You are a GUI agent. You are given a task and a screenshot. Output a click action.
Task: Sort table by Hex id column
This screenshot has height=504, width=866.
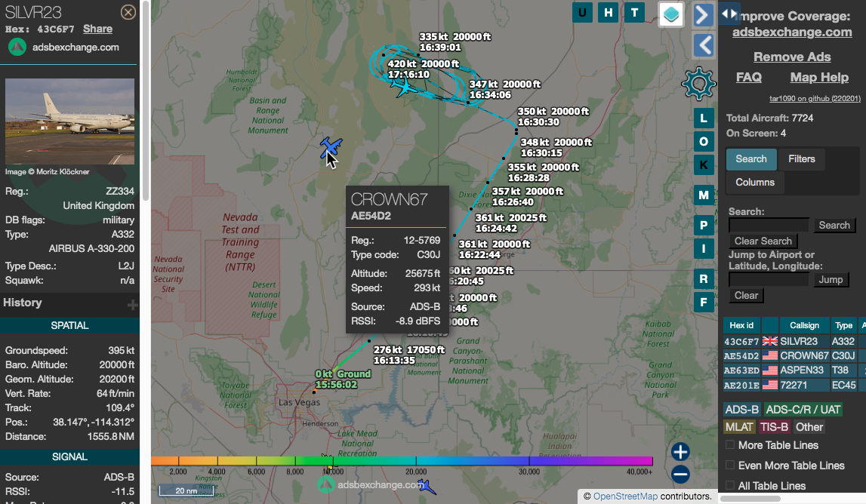coord(741,326)
